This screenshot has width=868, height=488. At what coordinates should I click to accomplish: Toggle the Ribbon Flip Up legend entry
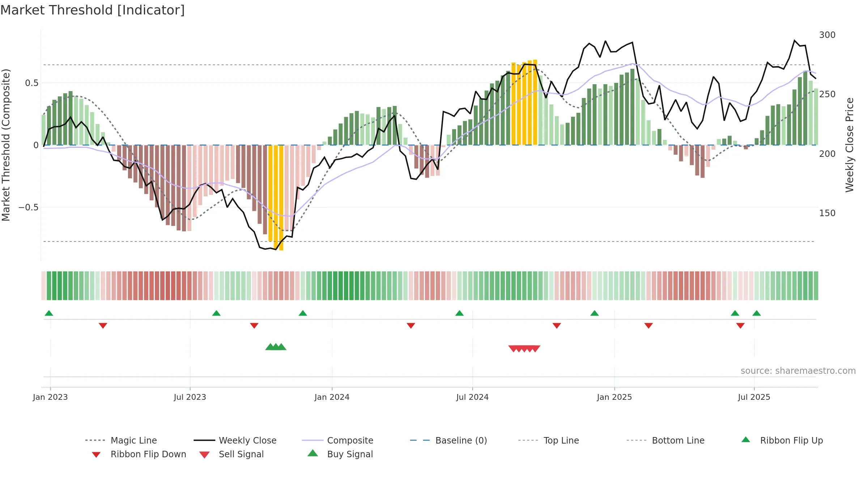click(782, 440)
